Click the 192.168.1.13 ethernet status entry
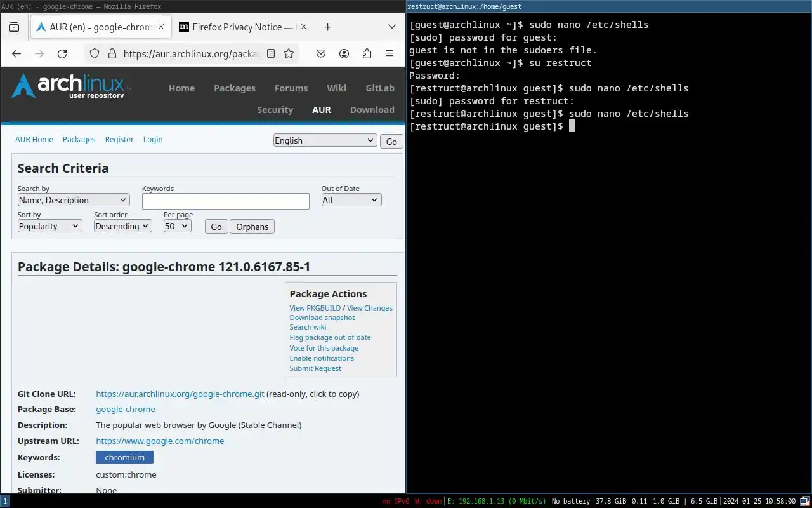 point(497,501)
